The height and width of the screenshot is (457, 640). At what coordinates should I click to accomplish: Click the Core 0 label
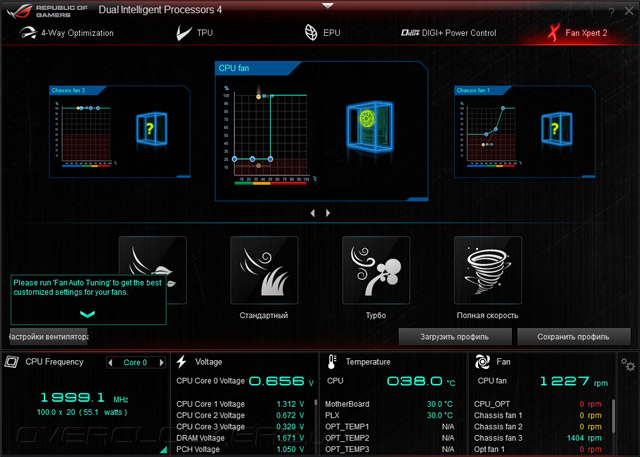(135, 362)
